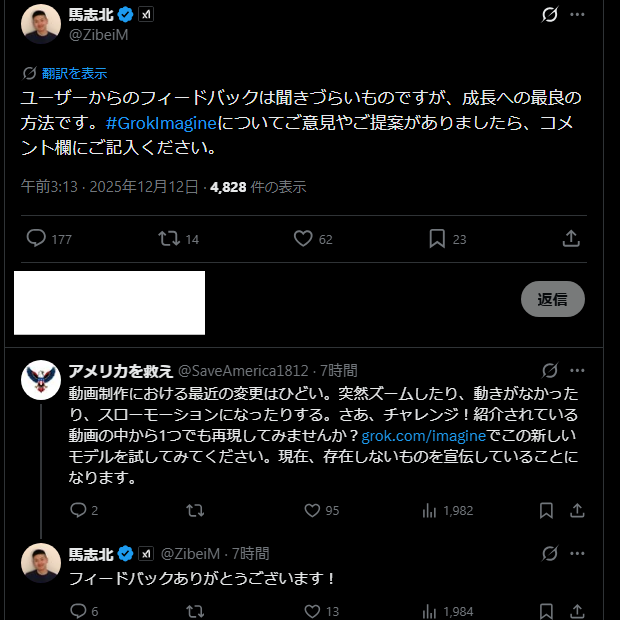The image size is (620, 620).
Task: Bookmark the main post with 23 bookmarks
Action: click(437, 239)
